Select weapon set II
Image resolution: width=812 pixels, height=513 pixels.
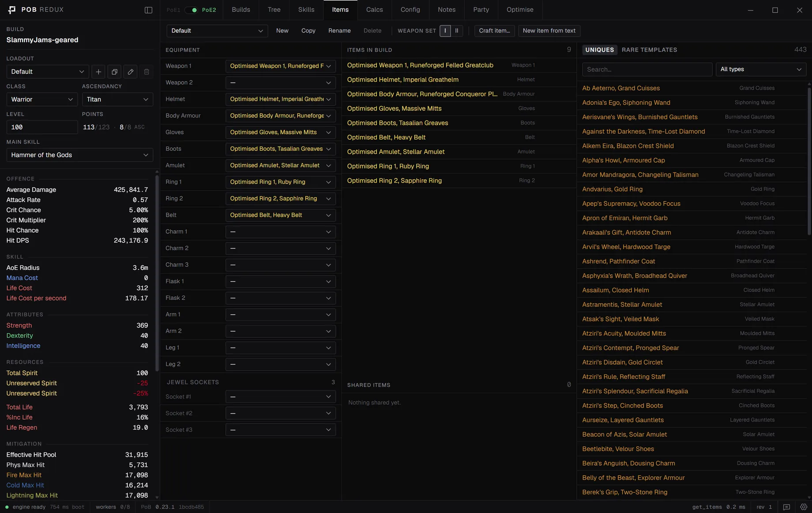click(x=457, y=30)
